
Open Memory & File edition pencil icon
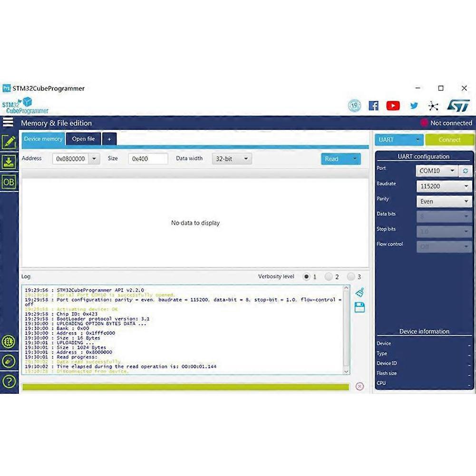pyautogui.click(x=9, y=142)
